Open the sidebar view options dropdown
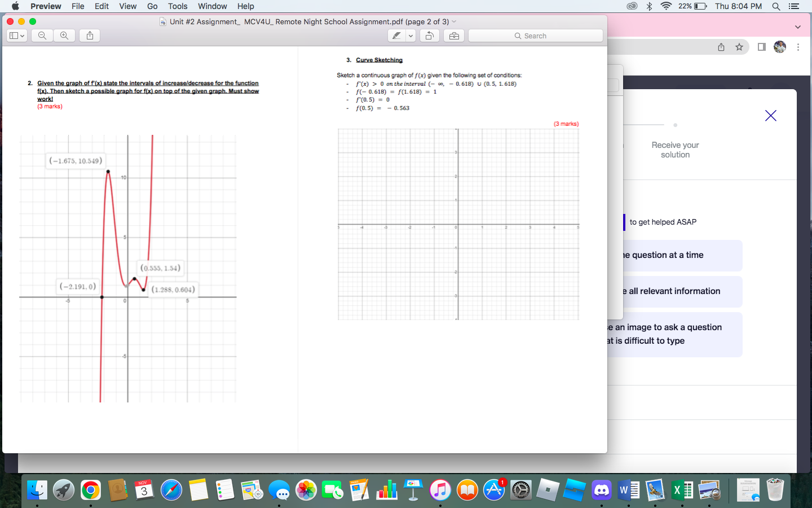This screenshot has width=812, height=508. (17, 35)
